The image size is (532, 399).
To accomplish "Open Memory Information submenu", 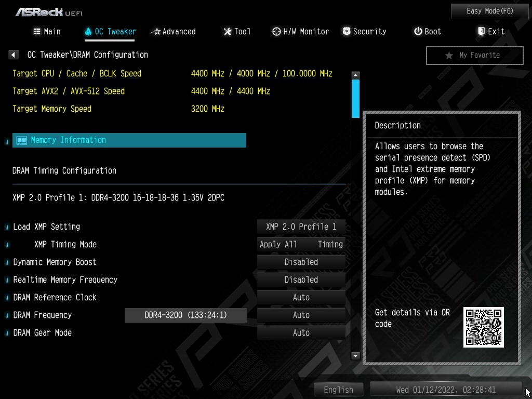I will tap(129, 140).
